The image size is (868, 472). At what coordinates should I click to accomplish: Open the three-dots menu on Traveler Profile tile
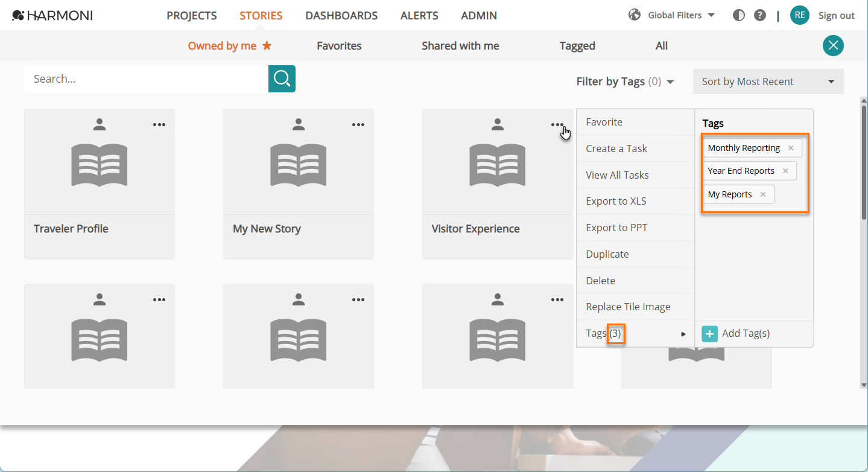(159, 125)
